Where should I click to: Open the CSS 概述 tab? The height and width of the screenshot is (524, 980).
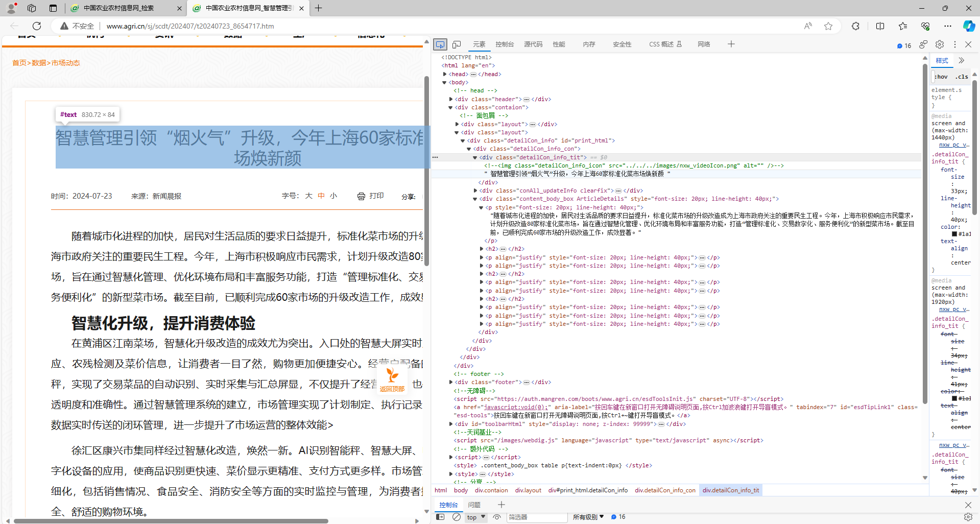point(665,44)
